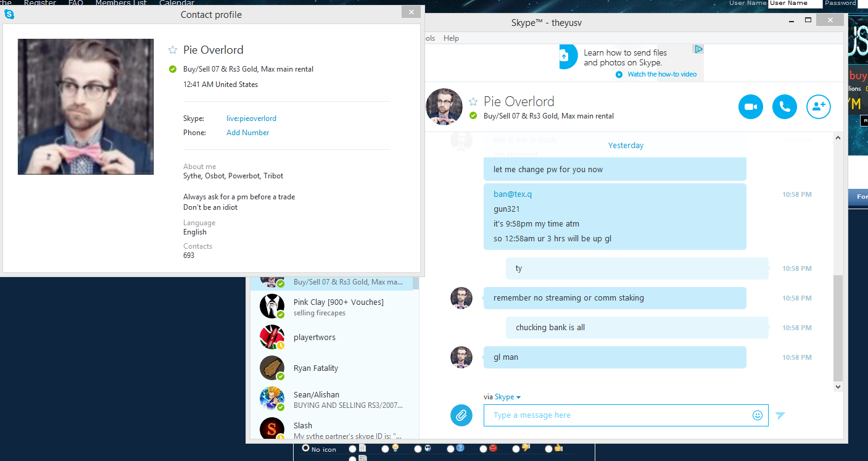This screenshot has height=461, width=868.
Task: Close the Contact profile window
Action: pos(411,12)
